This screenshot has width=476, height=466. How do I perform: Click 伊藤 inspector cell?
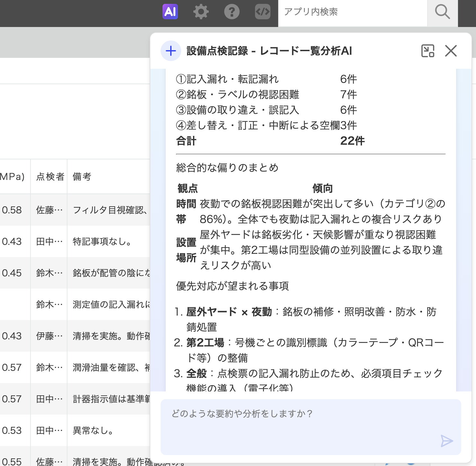coord(49,336)
